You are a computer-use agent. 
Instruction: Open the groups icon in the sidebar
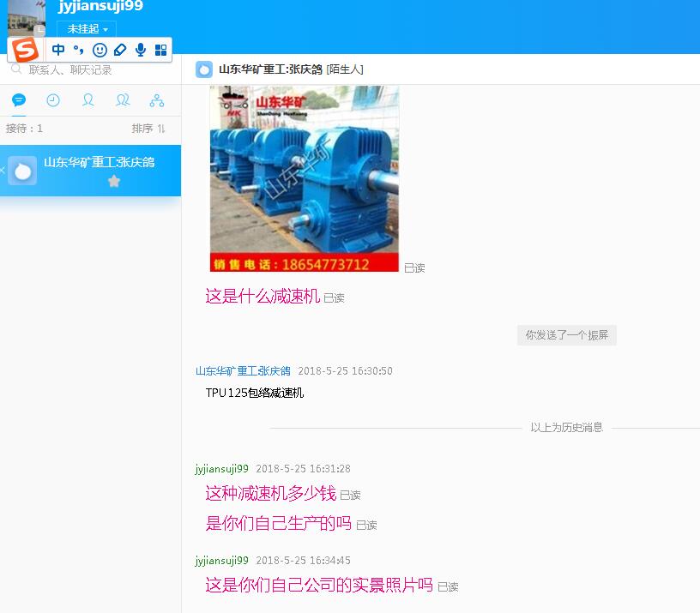point(123,99)
